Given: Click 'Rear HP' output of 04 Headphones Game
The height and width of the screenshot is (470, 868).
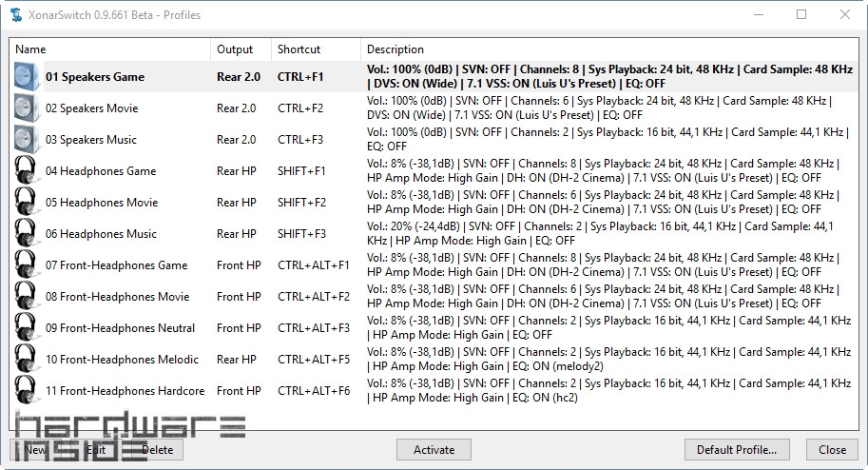Looking at the screenshot, I should coord(237,171).
